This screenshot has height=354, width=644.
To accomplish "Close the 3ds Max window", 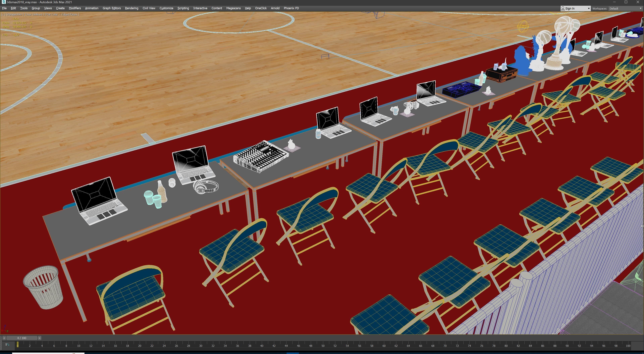I will 638,2.
